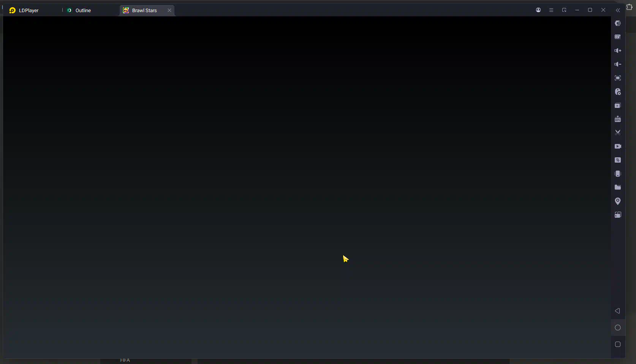Open the synchronizer tool icon
Screen dimensions: 636x364
[x=618, y=160]
